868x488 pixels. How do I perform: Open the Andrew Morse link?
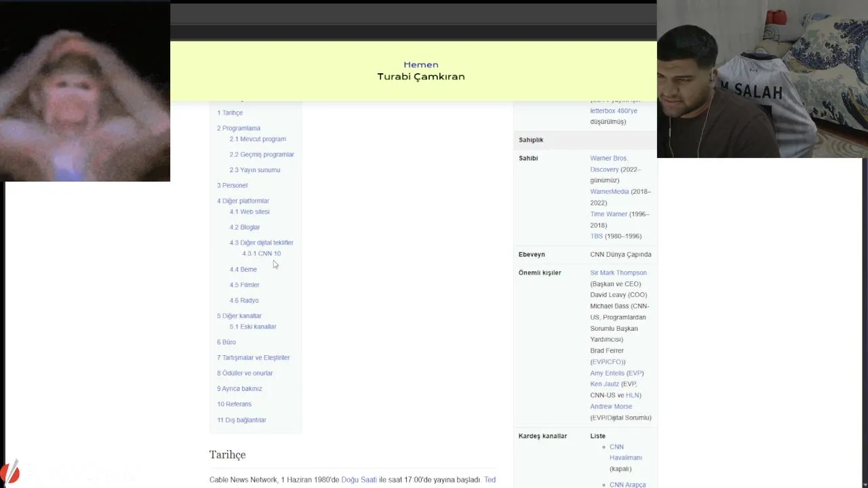(611, 407)
